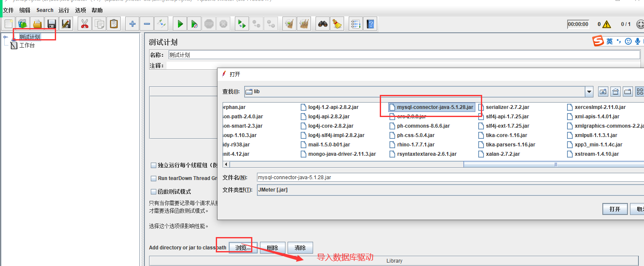Click the Create new folder icon

pyautogui.click(x=628, y=92)
